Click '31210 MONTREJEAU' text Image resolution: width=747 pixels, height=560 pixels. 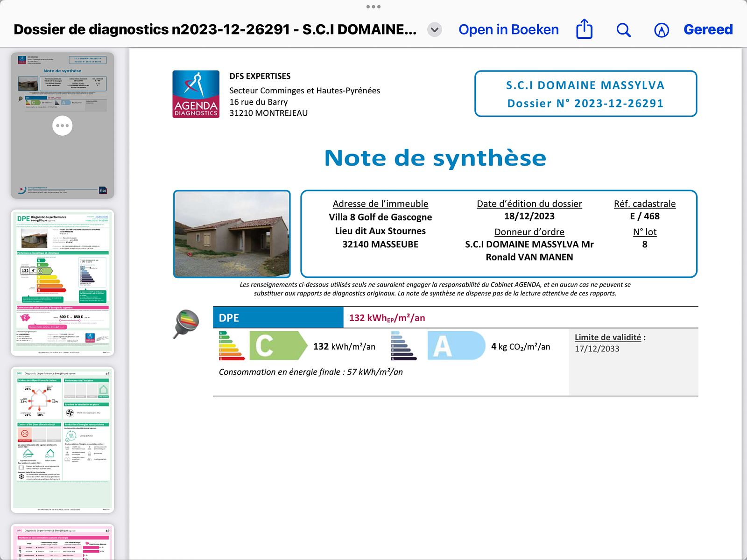click(x=268, y=113)
